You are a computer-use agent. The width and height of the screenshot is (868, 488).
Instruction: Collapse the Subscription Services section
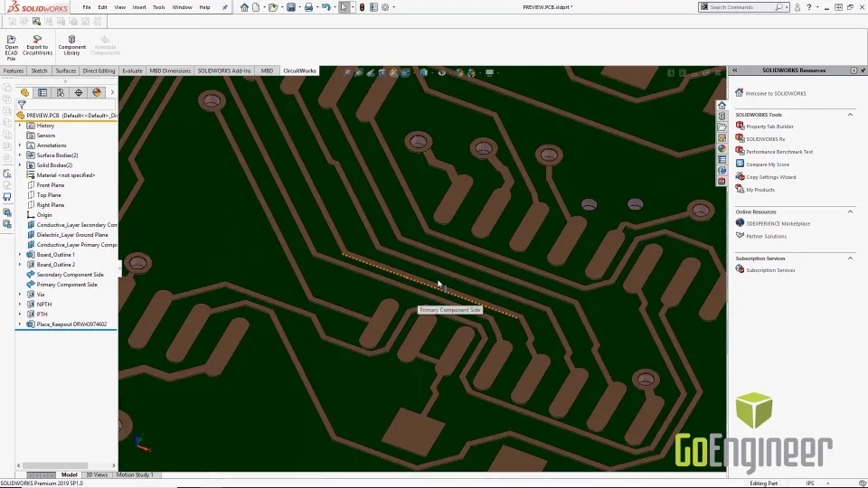(850, 258)
